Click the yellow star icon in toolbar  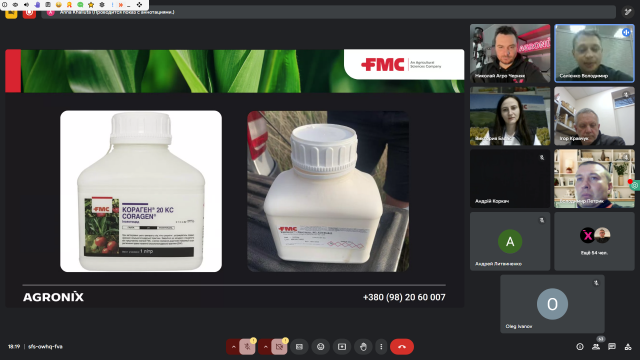(x=91, y=4)
